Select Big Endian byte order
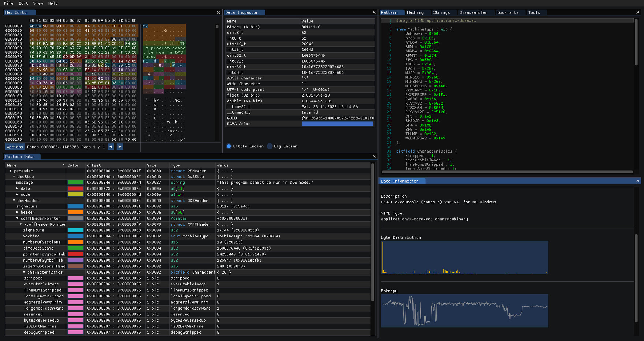Viewport: 644px width, 341px height. 270,146
